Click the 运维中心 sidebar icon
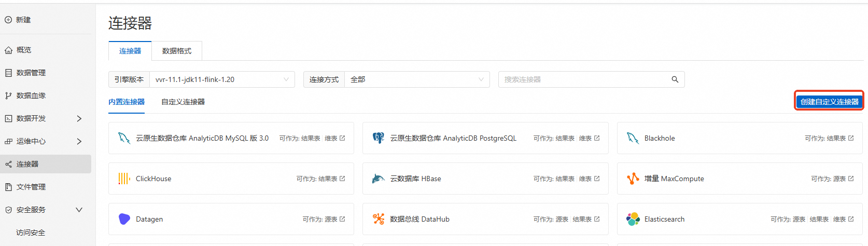The width and height of the screenshot is (868, 246). (8, 141)
